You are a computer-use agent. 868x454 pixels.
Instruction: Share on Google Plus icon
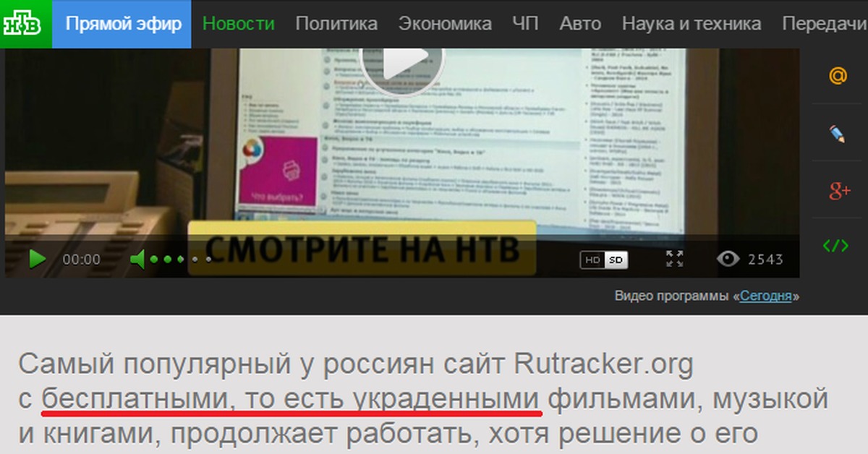tap(838, 190)
